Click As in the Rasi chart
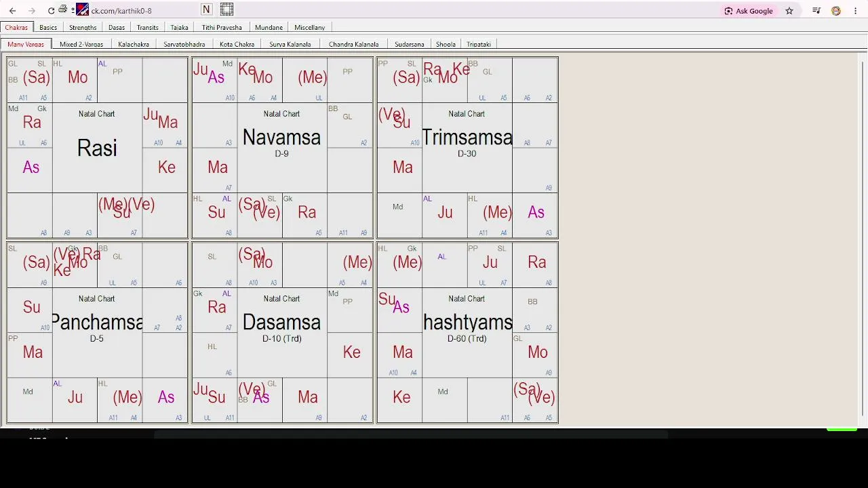Image resolution: width=868 pixels, height=488 pixels. [31, 167]
